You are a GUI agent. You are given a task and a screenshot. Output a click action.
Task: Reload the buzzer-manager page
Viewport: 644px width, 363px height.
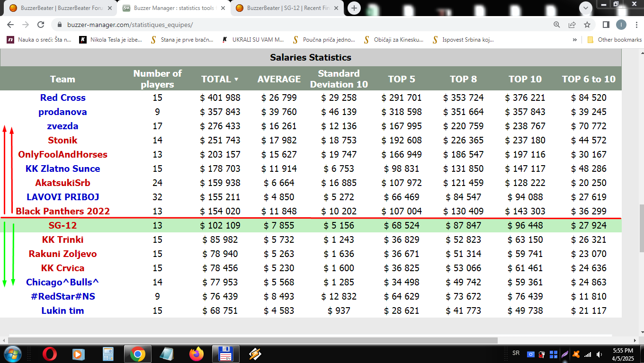click(41, 25)
